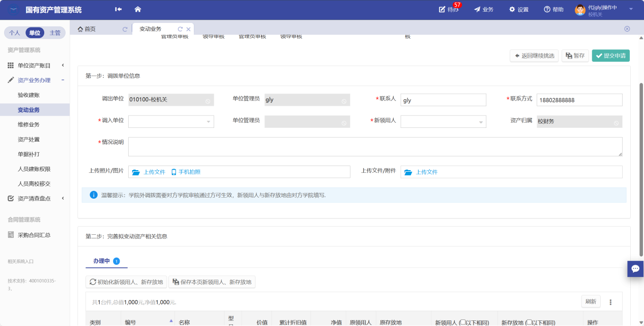Image resolution: width=644 pixels, height=326 pixels.
Task: Check 新存放地 以下相同 checkbox
Action: [x=529, y=322]
